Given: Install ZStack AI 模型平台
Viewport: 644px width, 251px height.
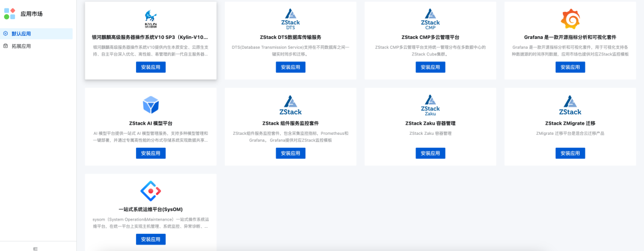Looking at the screenshot, I should tap(151, 153).
